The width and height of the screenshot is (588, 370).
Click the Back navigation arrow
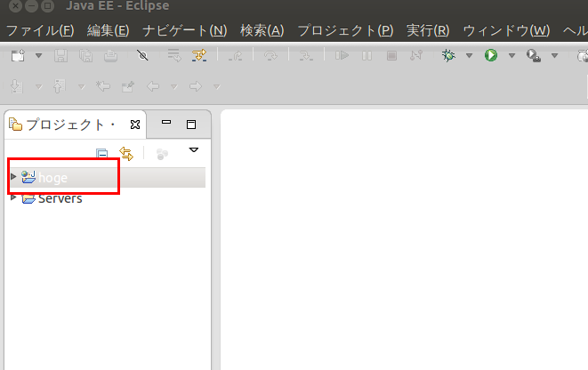point(153,86)
